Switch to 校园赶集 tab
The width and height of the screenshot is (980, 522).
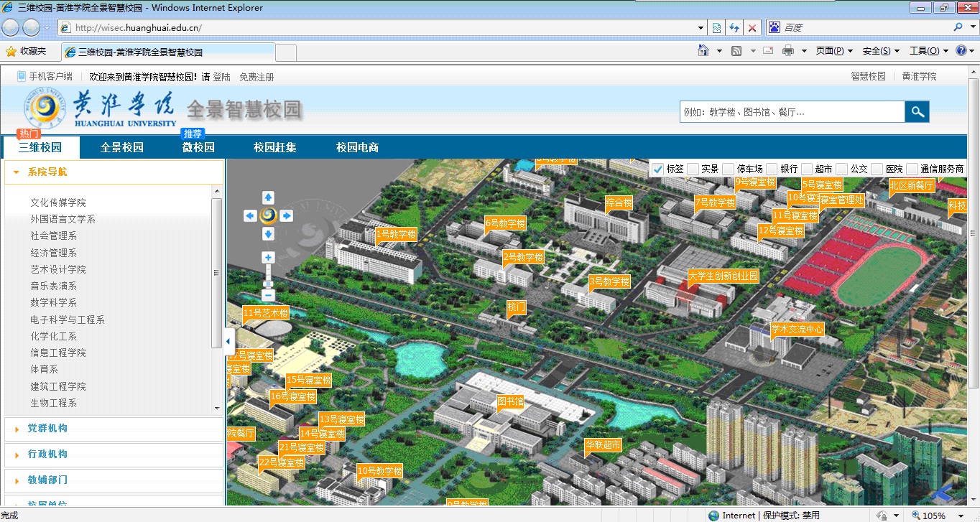coord(275,147)
